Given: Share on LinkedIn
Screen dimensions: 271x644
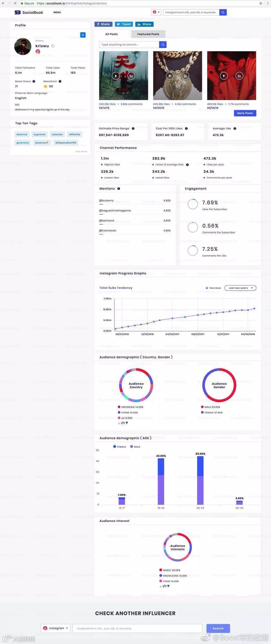Looking at the screenshot, I should tap(144, 24).
